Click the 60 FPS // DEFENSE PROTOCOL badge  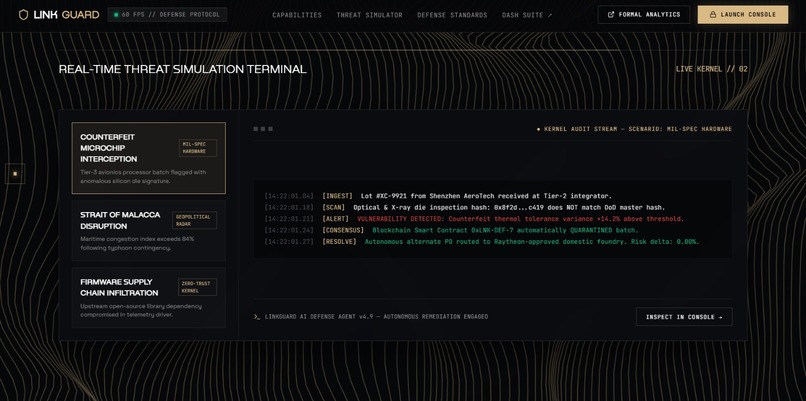pyautogui.click(x=168, y=15)
